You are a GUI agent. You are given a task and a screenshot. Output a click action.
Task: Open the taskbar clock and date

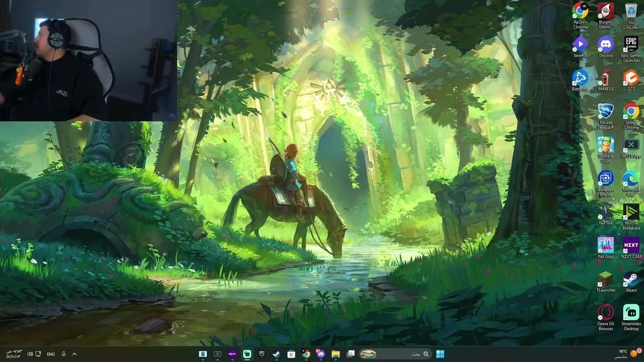[14, 354]
